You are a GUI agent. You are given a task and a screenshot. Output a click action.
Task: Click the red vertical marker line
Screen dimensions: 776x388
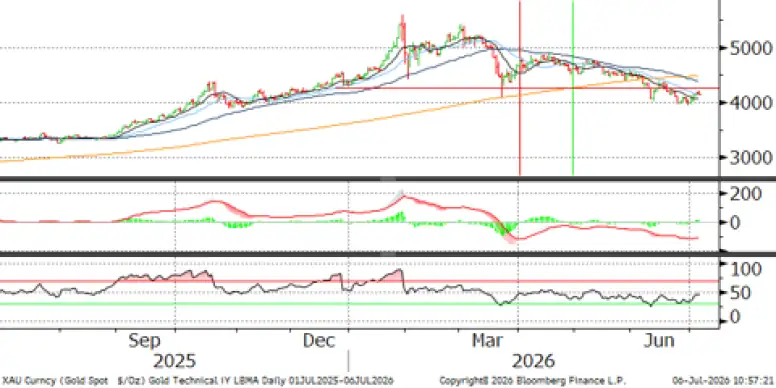pos(520,88)
